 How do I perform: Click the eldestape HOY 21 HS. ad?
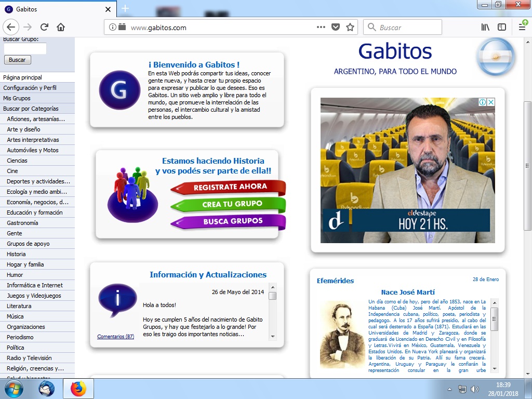pyautogui.click(x=407, y=170)
